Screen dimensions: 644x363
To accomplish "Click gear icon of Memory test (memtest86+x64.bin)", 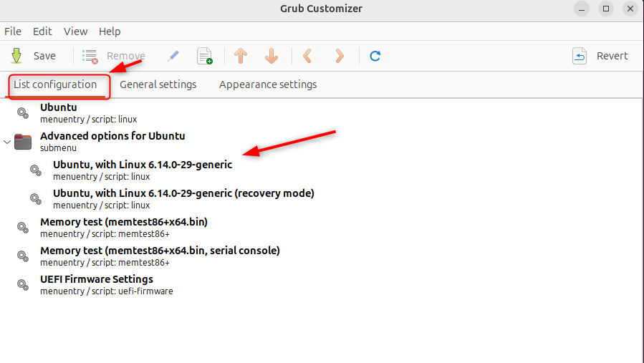I will (x=23, y=228).
